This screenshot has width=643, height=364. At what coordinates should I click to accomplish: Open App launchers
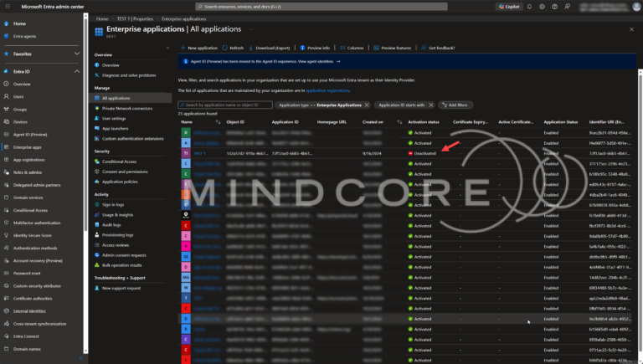coord(115,129)
